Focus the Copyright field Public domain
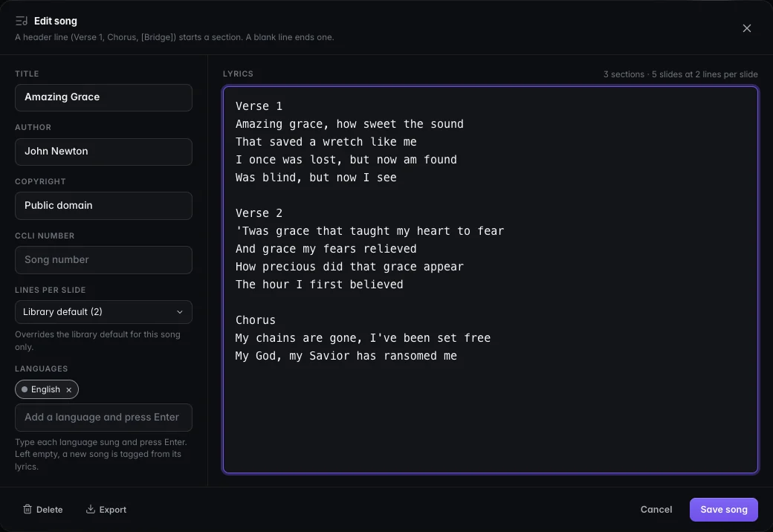The width and height of the screenshot is (773, 532). pos(103,206)
